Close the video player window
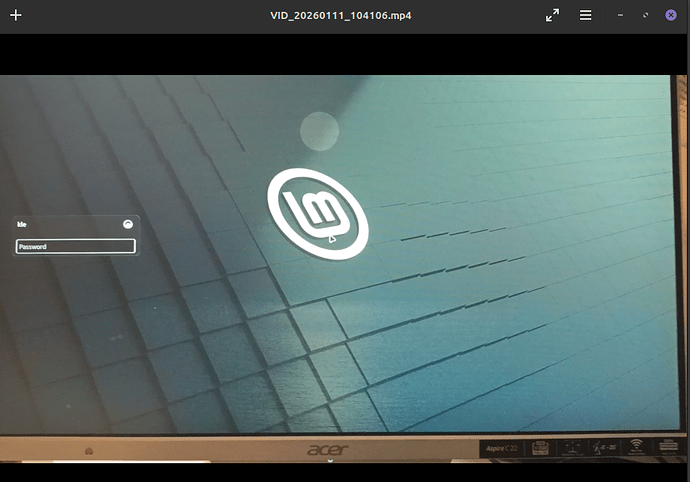 (671, 15)
